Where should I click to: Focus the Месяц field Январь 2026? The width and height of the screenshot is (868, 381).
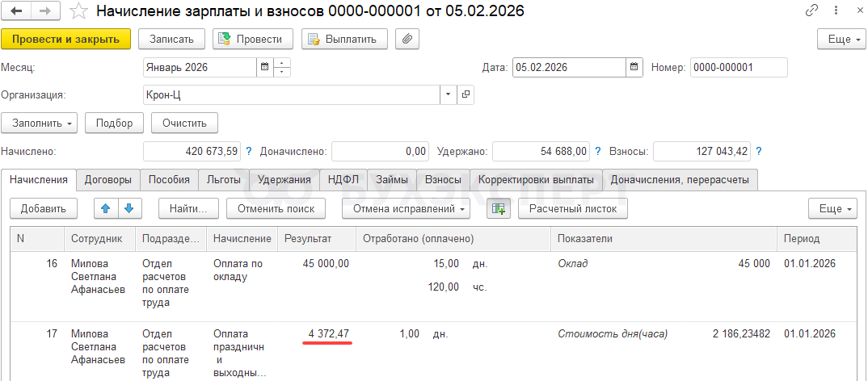200,68
